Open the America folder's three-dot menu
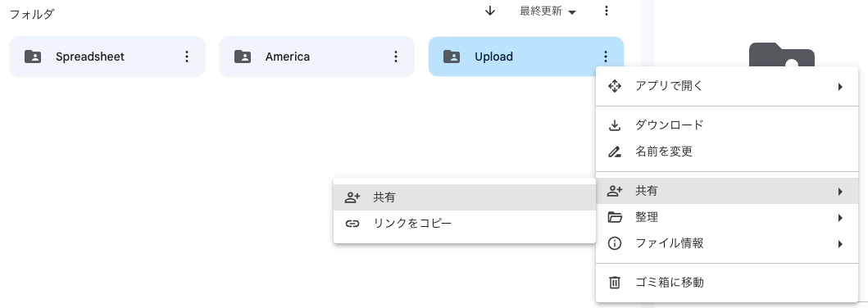 (396, 57)
